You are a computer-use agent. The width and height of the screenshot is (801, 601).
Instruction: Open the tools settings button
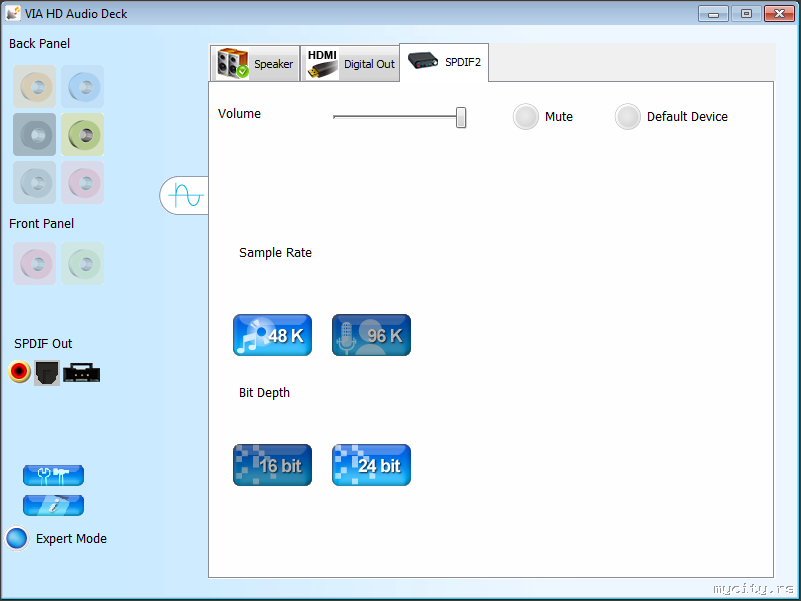53,475
